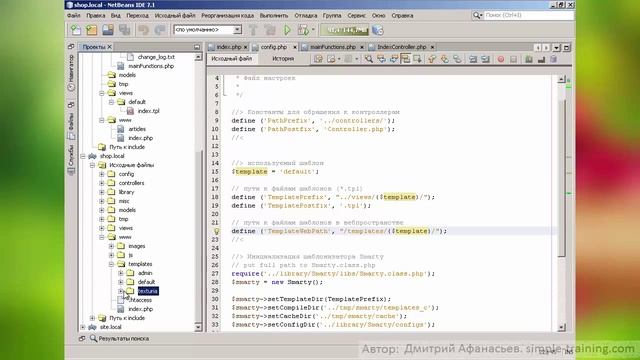
Task: Toggle rectangular selection in editor toolbar
Action: tap(418, 59)
